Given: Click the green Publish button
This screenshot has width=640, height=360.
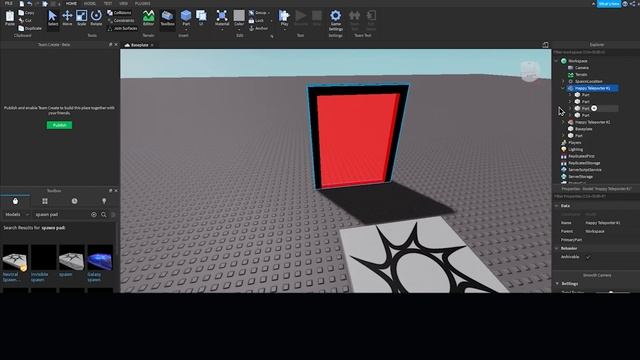Looking at the screenshot, I should 60,125.
